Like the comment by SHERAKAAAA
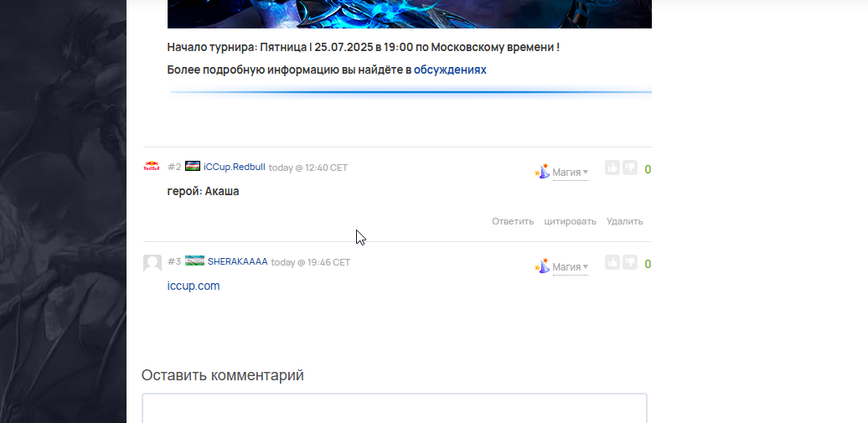This screenshot has width=868, height=423. (612, 262)
